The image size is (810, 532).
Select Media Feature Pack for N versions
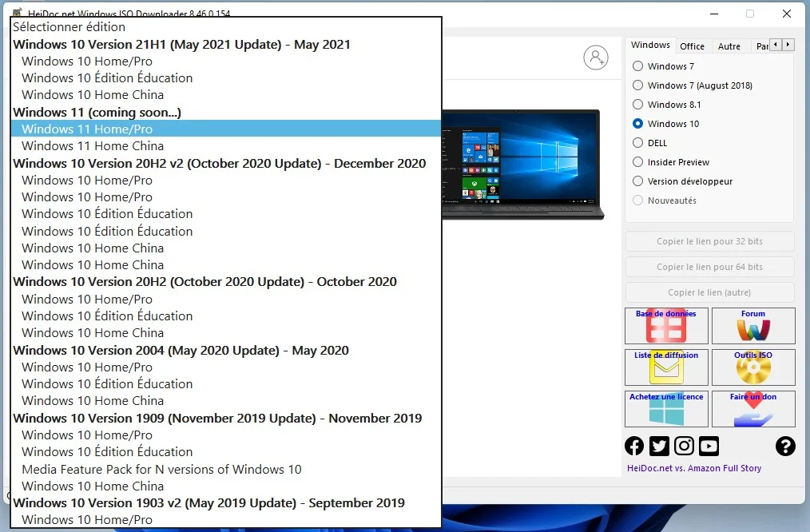point(226,469)
